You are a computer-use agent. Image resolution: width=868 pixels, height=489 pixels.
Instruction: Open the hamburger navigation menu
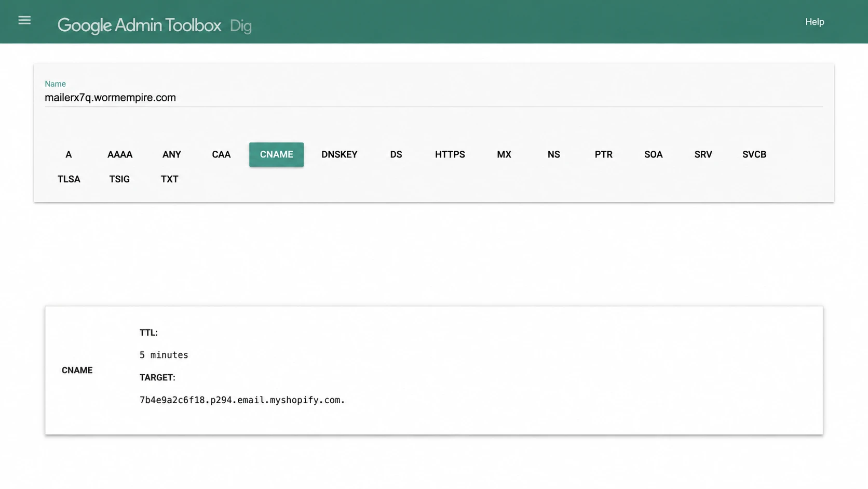24,20
